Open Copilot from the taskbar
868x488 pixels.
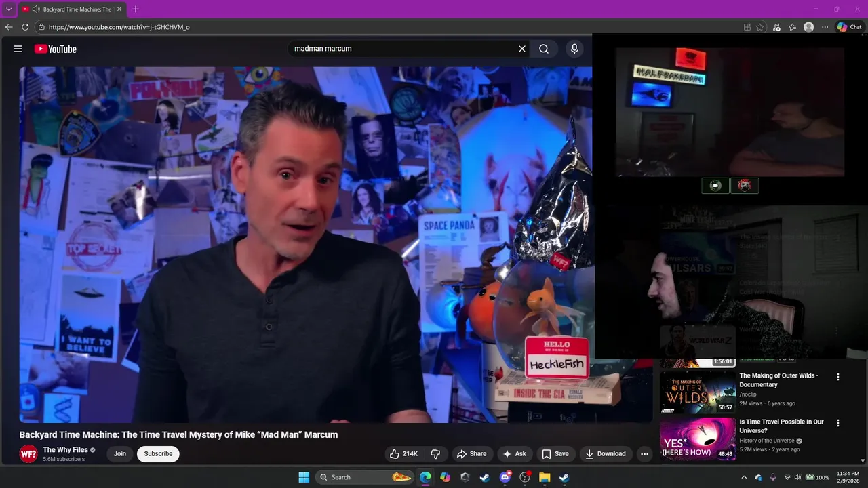coord(445,477)
